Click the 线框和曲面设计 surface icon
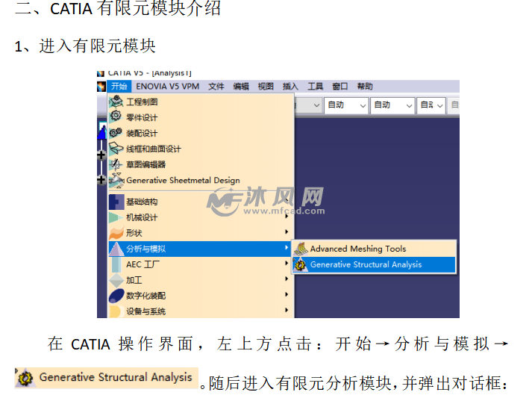The width and height of the screenshot is (532, 404). 116,149
